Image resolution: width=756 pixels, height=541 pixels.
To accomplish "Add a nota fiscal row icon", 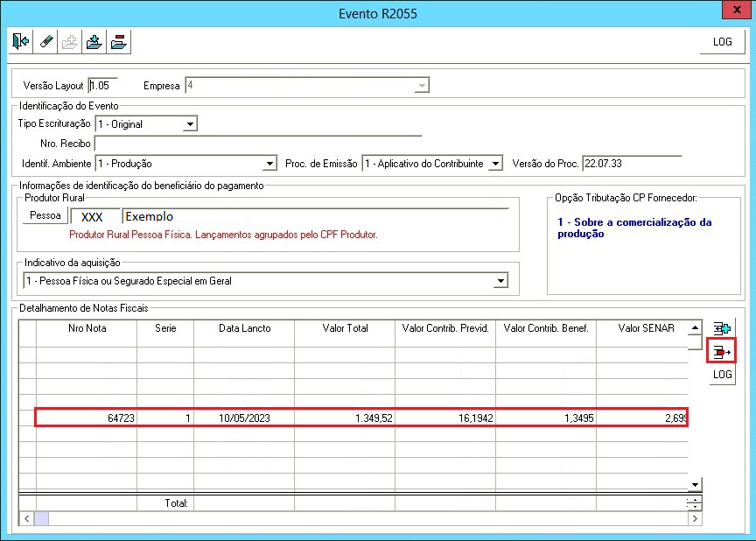I will [722, 329].
